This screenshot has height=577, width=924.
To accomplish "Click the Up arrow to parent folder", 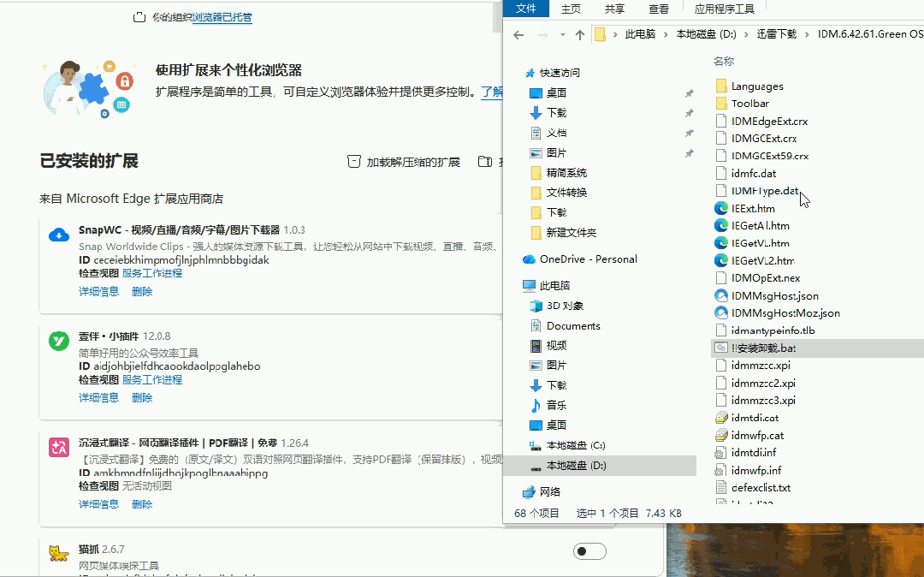I will tap(580, 34).
